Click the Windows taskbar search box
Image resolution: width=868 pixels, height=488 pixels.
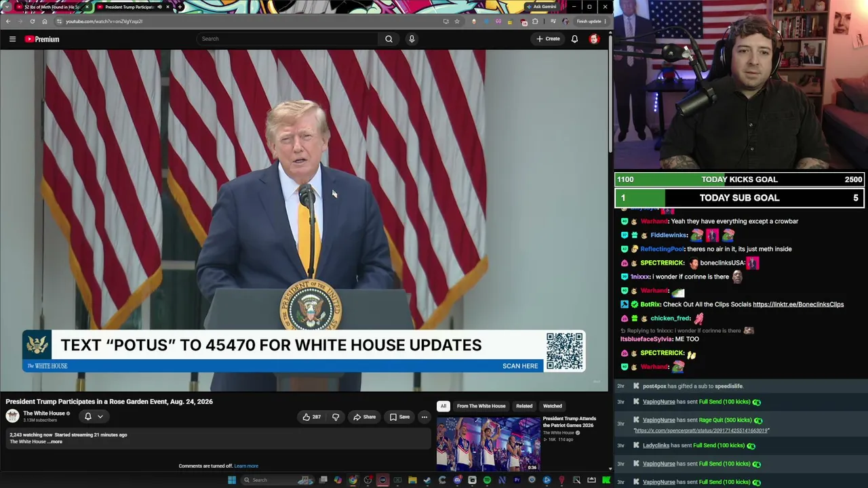pos(278,481)
